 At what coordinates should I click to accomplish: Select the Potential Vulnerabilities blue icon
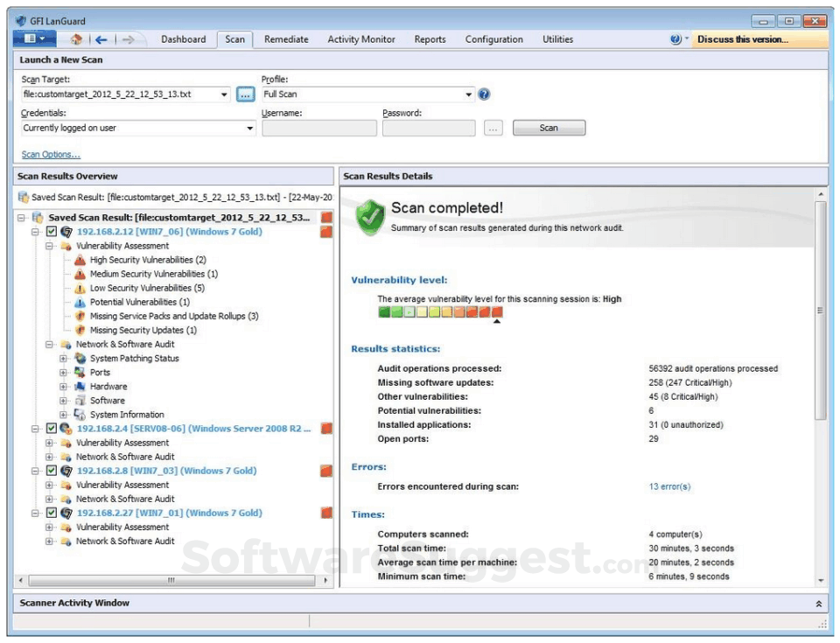pos(80,302)
